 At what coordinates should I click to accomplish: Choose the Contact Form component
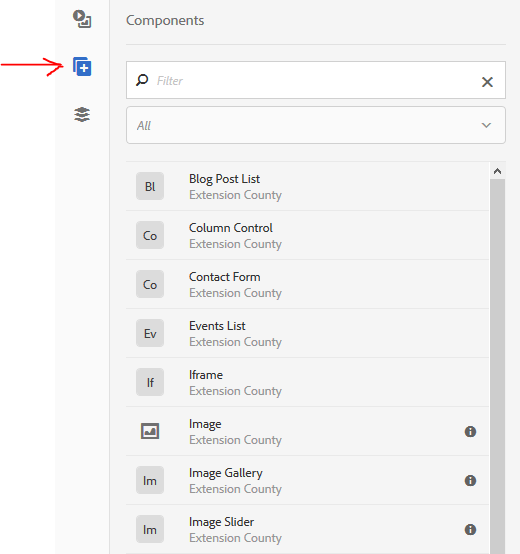pyautogui.click(x=307, y=284)
